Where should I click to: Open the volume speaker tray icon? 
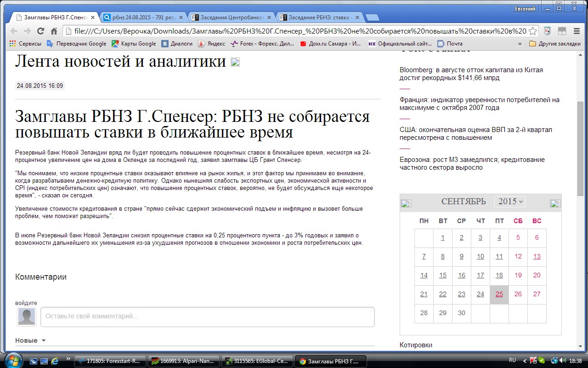point(563,361)
